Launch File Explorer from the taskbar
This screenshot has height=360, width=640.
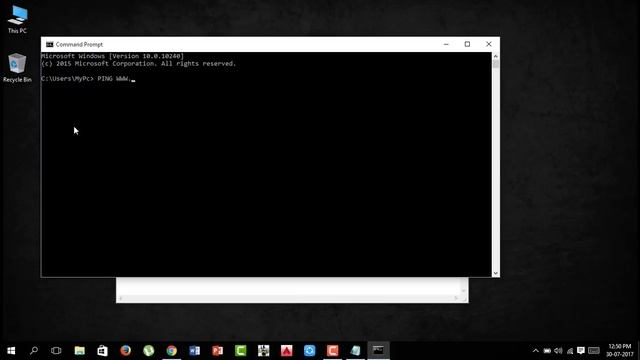[x=80, y=351]
